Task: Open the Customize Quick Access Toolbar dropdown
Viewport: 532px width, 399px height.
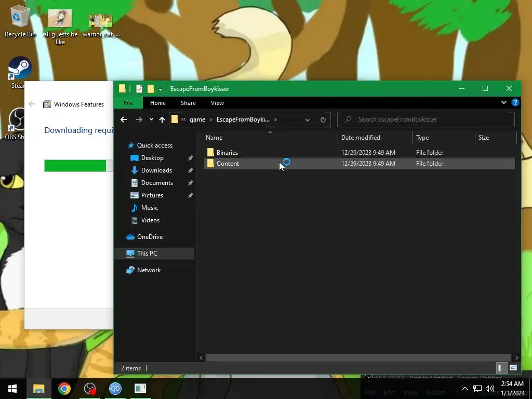Action: (x=160, y=89)
